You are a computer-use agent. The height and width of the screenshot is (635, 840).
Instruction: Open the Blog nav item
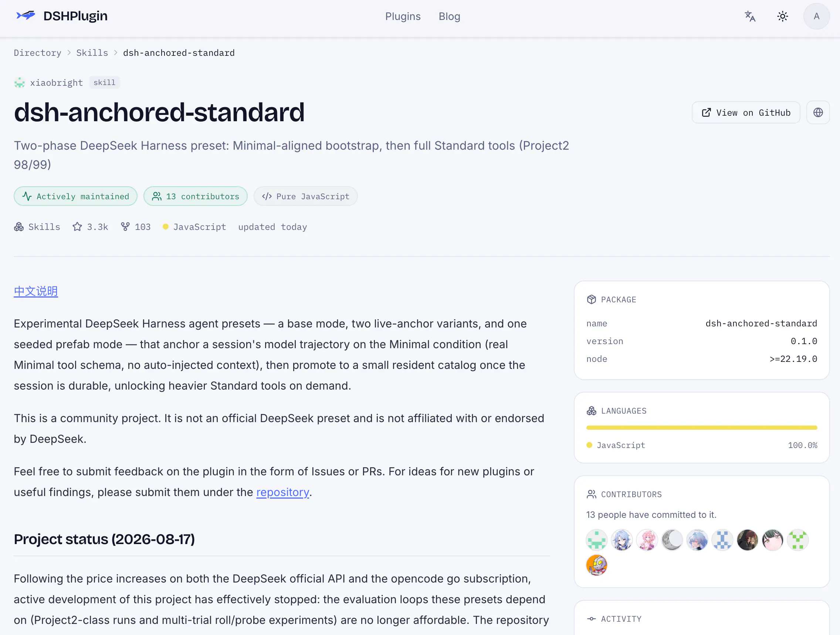(x=449, y=16)
